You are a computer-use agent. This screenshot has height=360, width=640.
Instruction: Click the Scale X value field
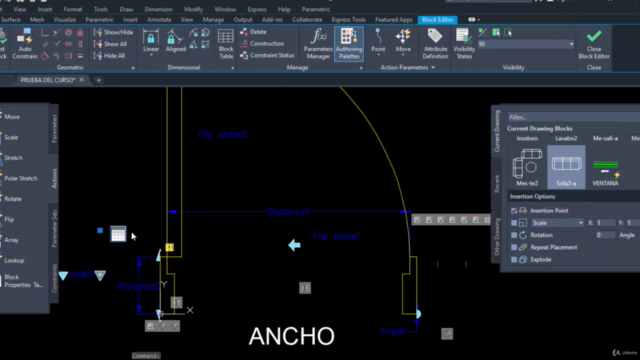pyautogui.click(x=605, y=223)
